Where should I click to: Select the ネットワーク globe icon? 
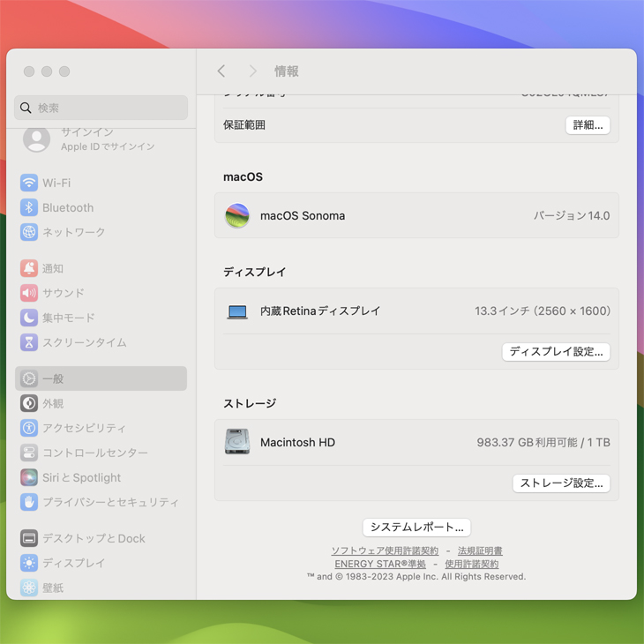pos(29,232)
